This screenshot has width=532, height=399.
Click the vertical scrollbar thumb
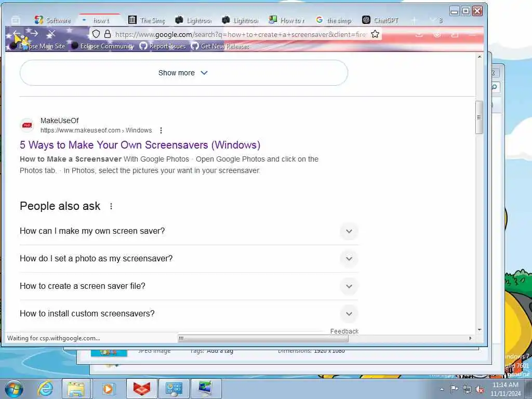point(479,117)
